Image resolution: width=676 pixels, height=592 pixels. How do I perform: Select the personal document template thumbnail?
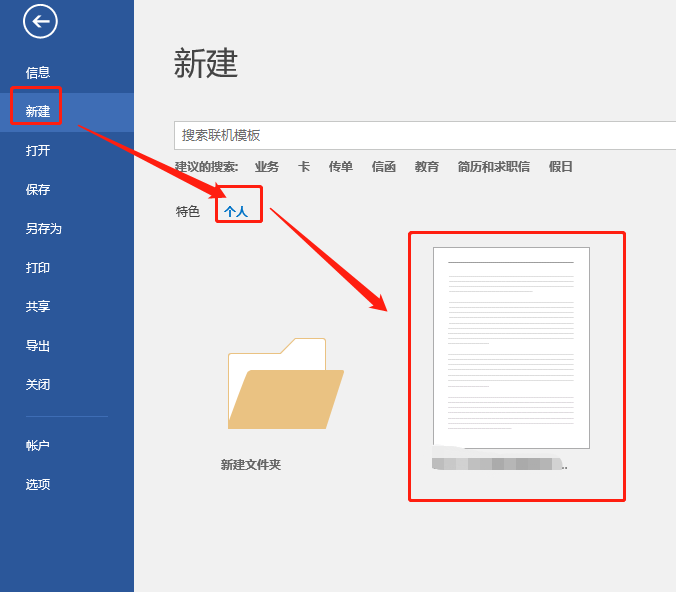tap(511, 348)
